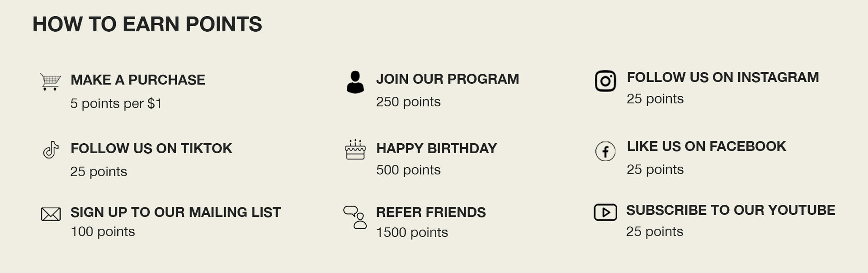Click the shopping cart icon
The width and height of the screenshot is (868, 273).
[50, 82]
